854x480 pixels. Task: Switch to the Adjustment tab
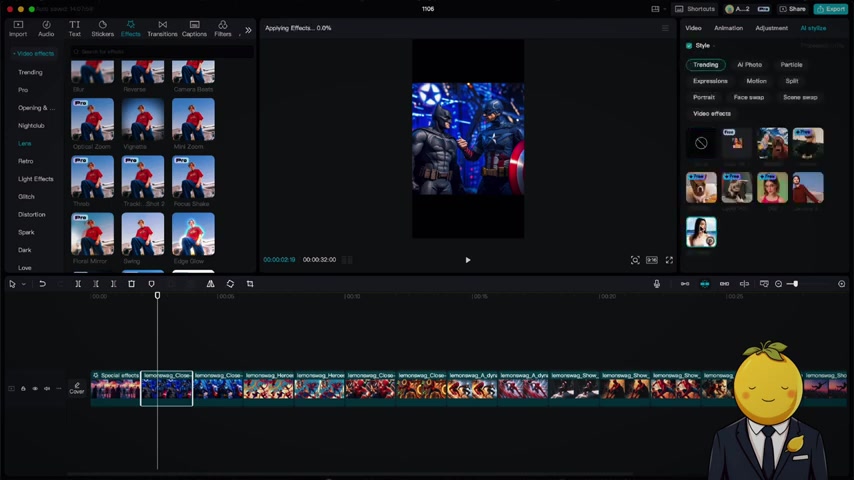coord(771,28)
